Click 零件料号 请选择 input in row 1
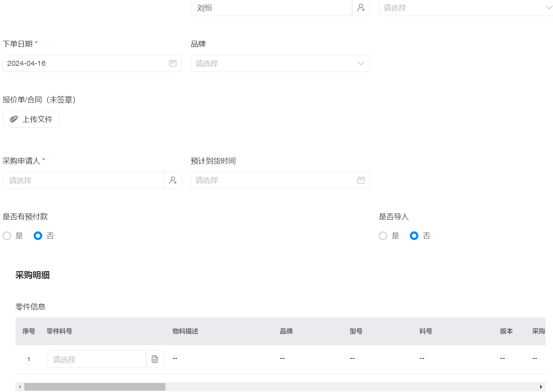Image resolution: width=553 pixels, height=392 pixels. 96,359
